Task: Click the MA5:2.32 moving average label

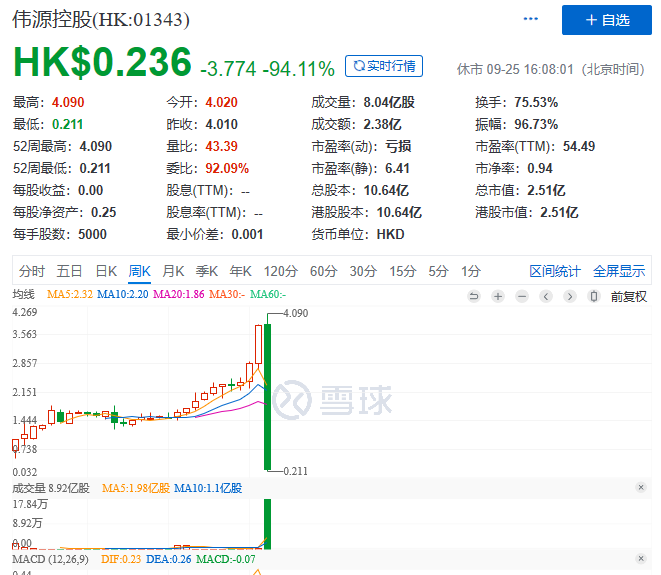Action: pyautogui.click(x=70, y=294)
